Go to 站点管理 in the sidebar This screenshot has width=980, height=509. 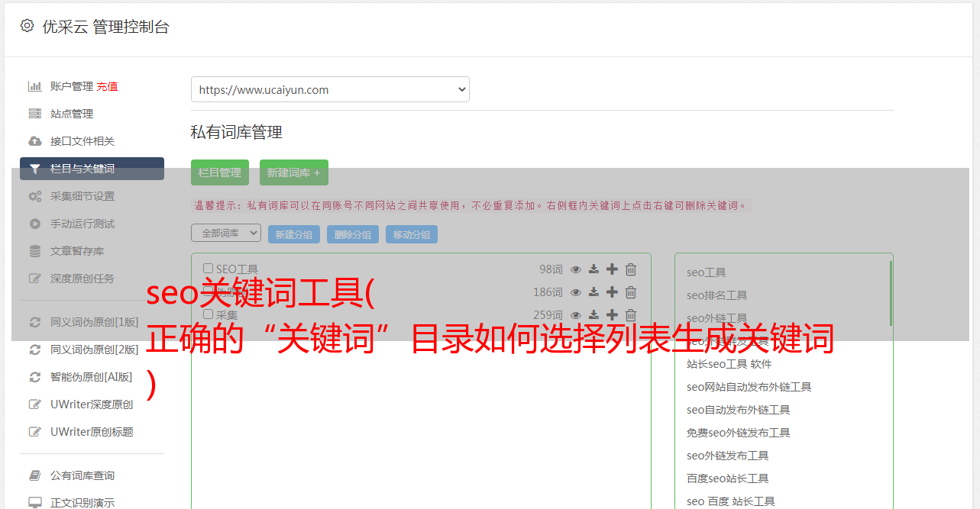coord(72,114)
